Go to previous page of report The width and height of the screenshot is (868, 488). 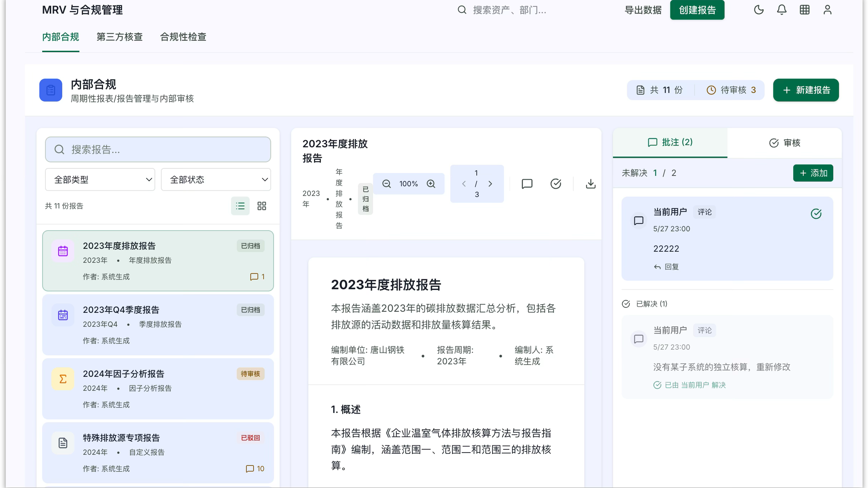[464, 184]
